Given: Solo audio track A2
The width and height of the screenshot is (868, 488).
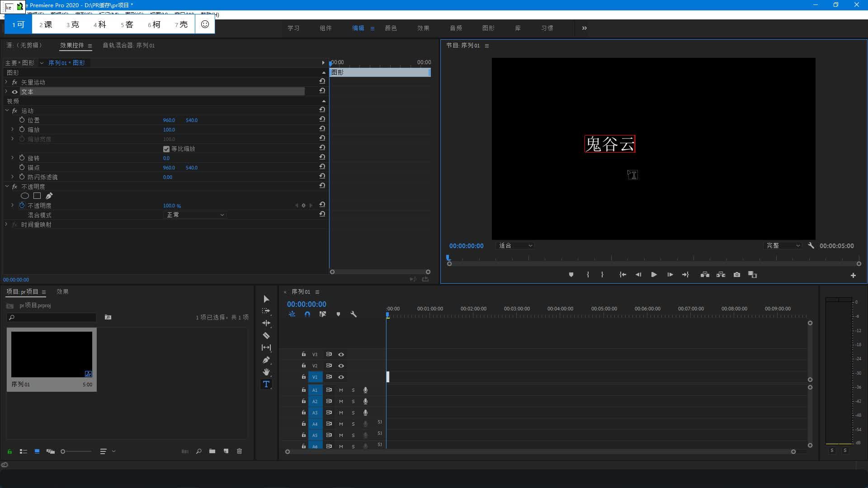Looking at the screenshot, I should (353, 401).
